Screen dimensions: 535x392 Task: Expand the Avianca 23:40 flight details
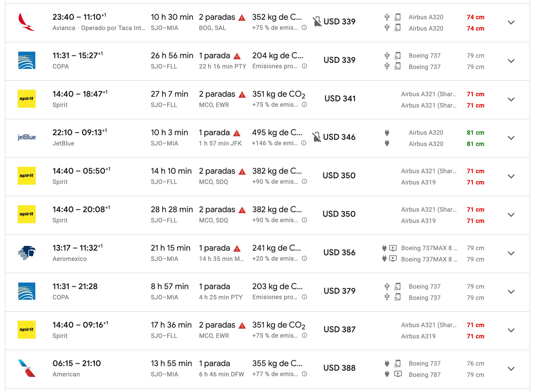[511, 23]
